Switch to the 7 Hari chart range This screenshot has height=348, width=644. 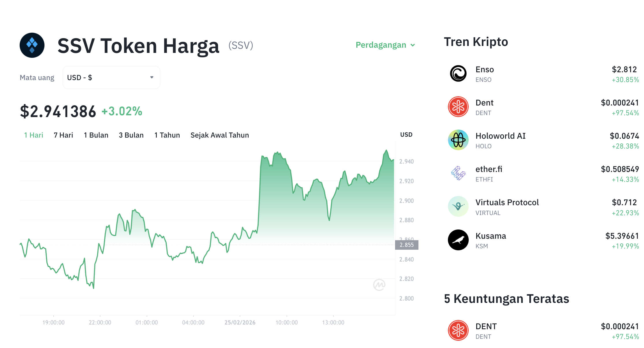63,135
